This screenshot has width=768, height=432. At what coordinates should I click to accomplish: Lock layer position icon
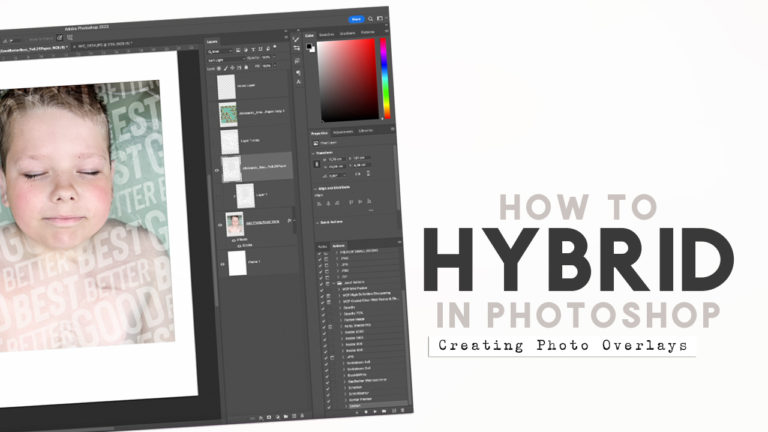pyautogui.click(x=233, y=68)
